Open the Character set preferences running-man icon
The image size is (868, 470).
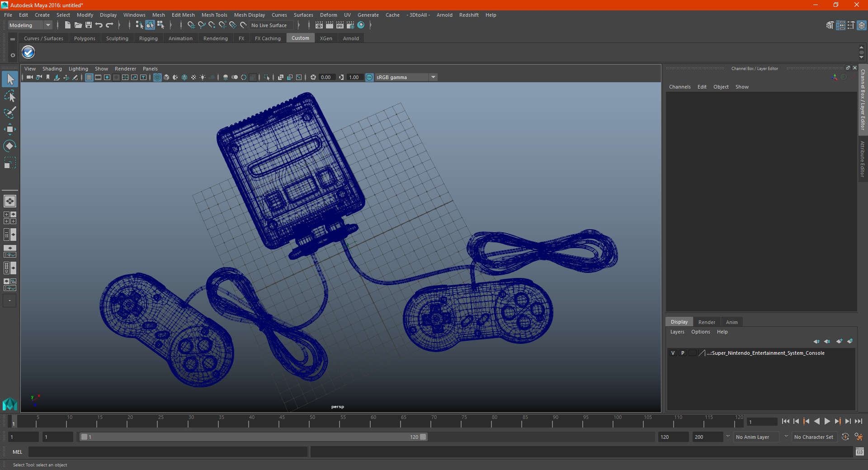coord(859,437)
